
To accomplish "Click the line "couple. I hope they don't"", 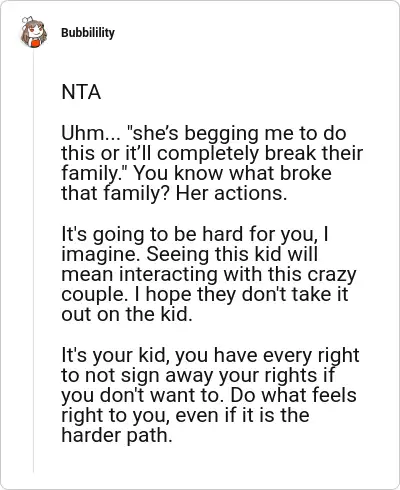I will tap(205, 295).
